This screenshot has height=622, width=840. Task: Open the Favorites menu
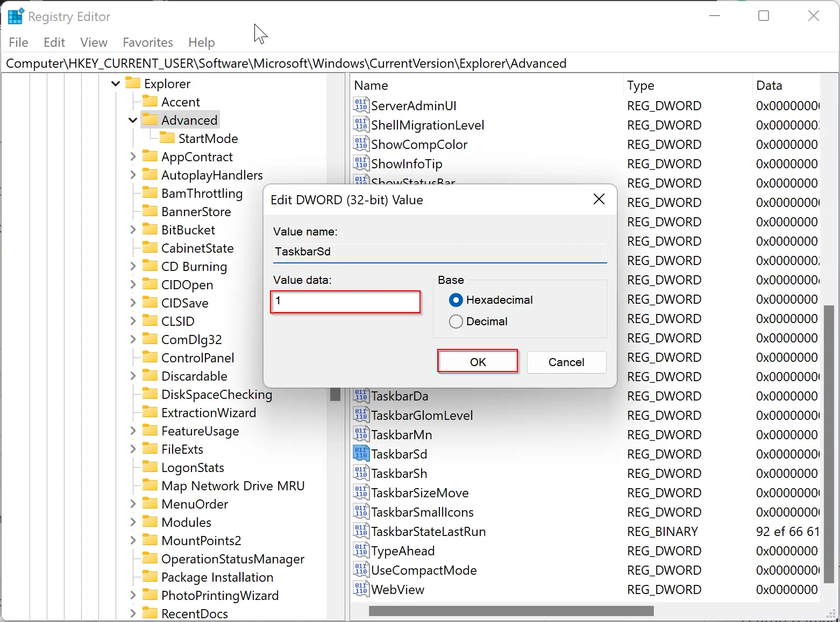coord(148,42)
